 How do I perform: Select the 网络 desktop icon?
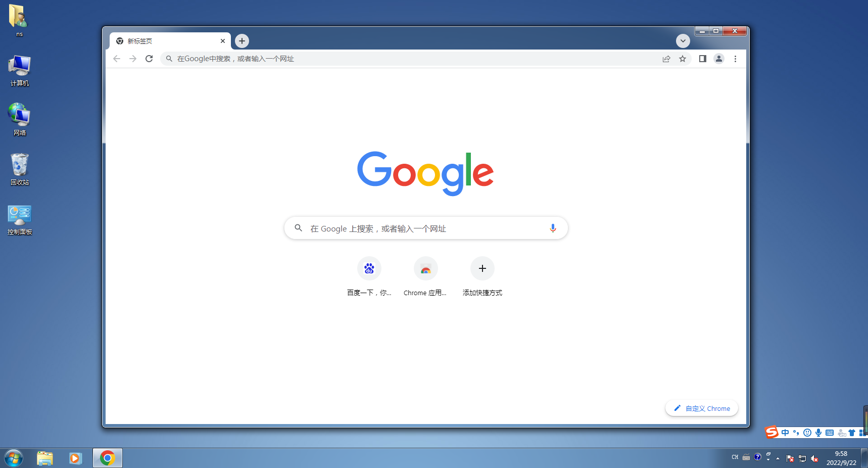[19, 120]
